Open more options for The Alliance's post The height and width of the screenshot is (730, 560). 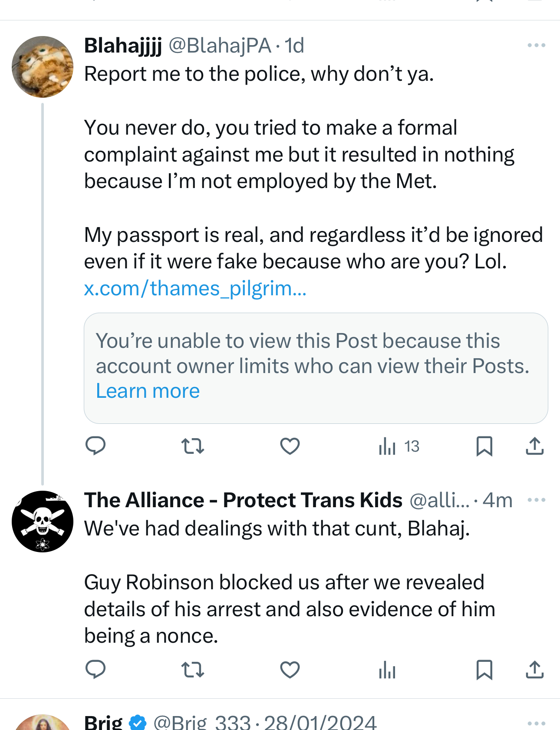pyautogui.click(x=536, y=500)
